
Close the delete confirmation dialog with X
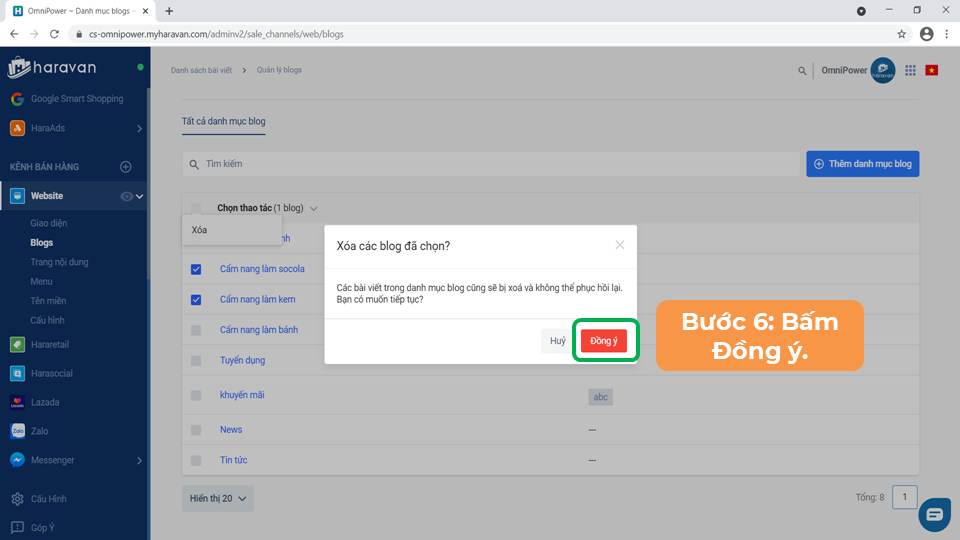click(x=620, y=245)
